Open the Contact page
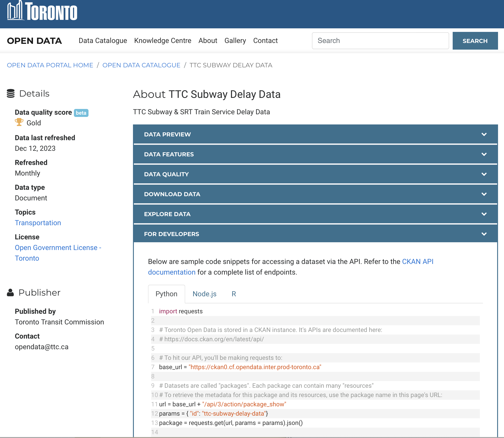 pos(265,41)
